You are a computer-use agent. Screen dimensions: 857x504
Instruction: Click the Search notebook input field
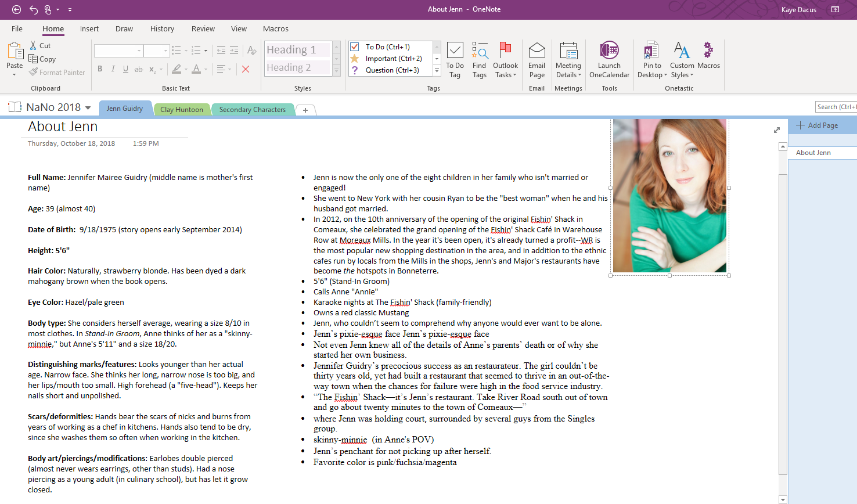836,107
